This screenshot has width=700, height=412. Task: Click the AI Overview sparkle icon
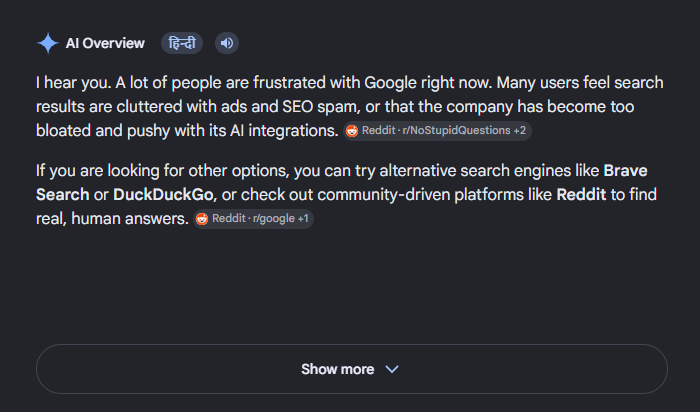[x=48, y=43]
